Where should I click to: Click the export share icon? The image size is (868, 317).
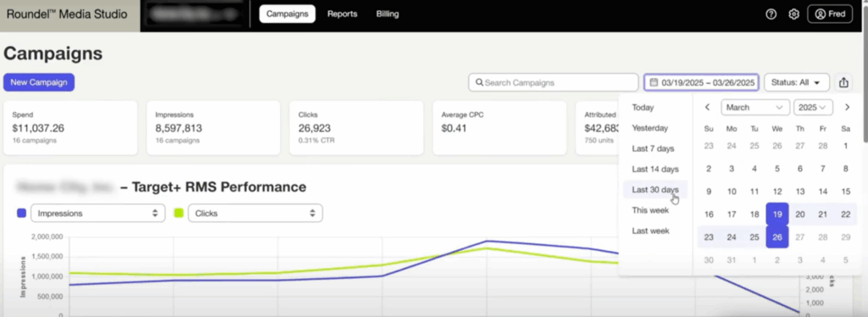coord(843,82)
